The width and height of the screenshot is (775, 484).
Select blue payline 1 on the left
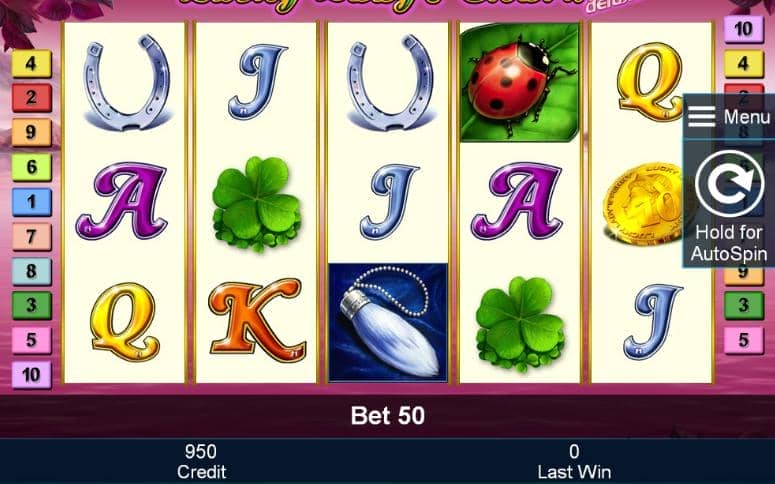31,202
